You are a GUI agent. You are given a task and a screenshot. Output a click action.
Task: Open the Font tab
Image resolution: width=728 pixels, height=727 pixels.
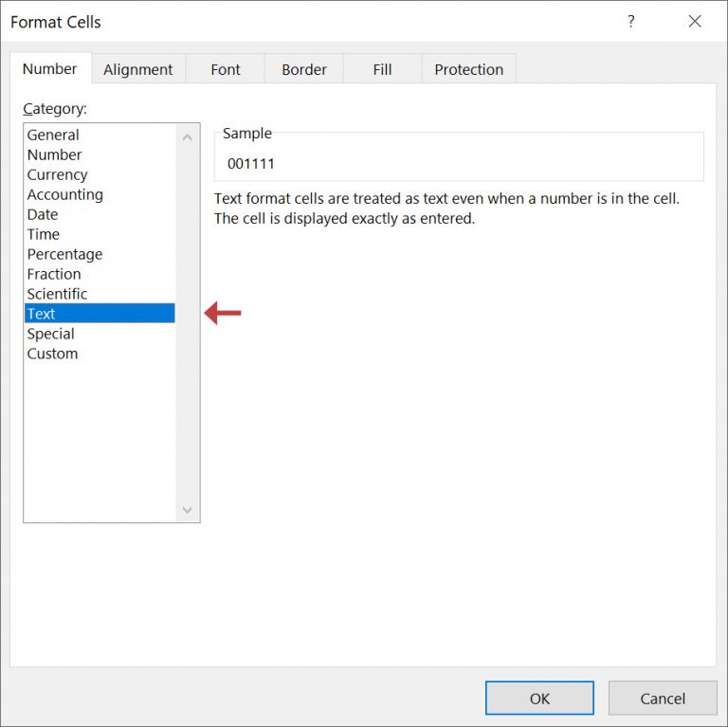tap(226, 69)
